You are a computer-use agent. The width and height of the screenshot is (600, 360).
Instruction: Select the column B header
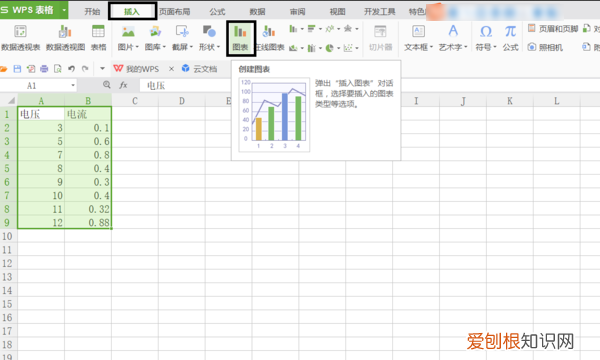[88, 101]
